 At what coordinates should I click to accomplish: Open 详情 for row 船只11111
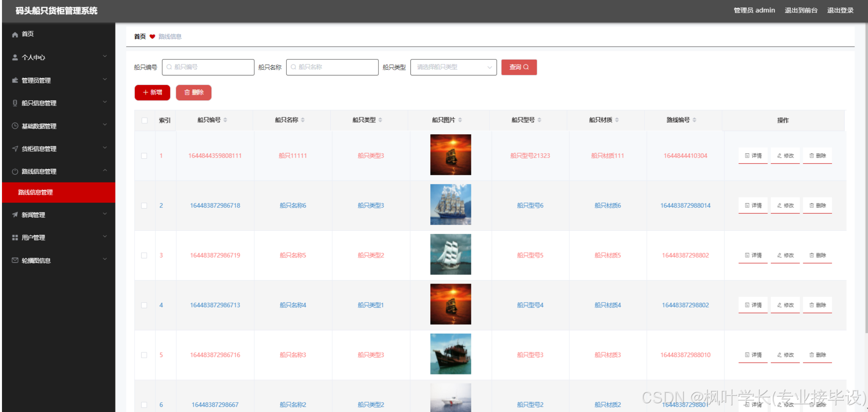(753, 156)
